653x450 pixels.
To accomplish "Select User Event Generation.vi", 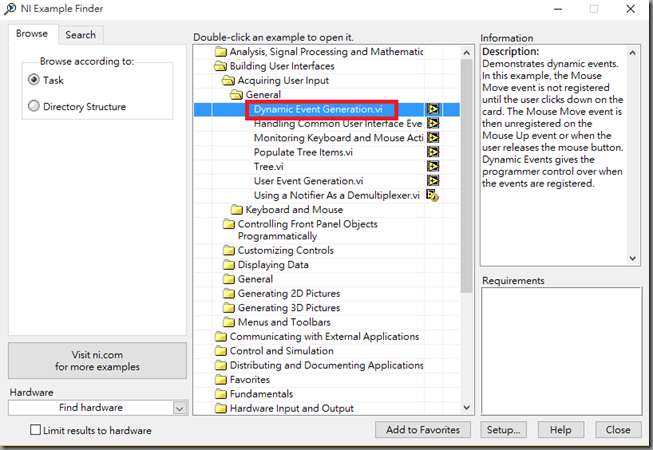I will [309, 181].
